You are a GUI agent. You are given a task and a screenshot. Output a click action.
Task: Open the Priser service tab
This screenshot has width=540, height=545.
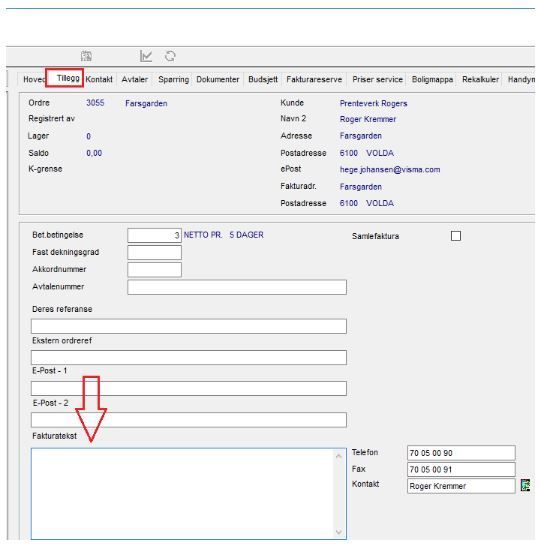point(377,79)
